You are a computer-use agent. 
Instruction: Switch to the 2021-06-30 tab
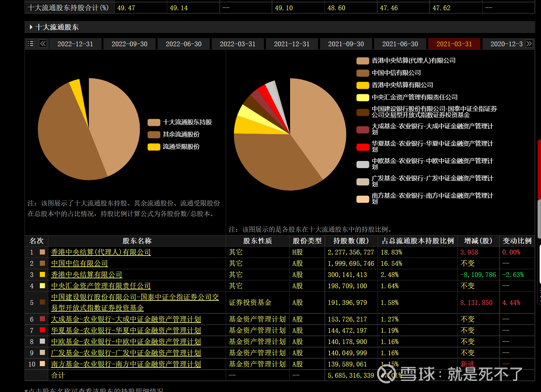click(400, 44)
